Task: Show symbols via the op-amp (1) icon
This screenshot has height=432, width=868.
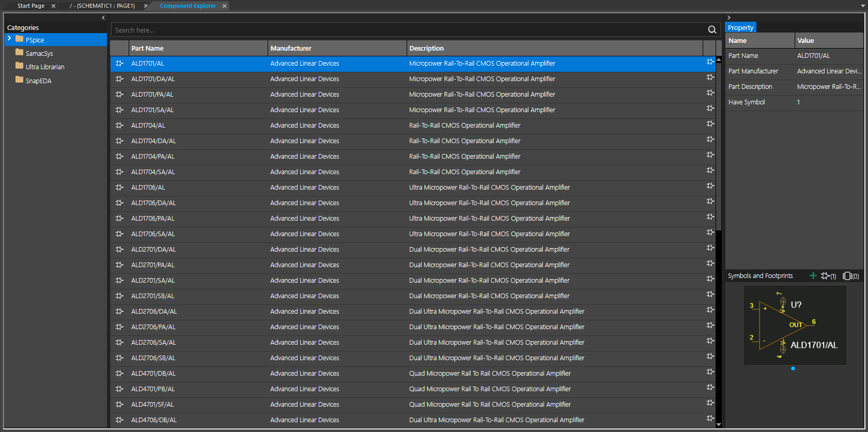Action: [x=828, y=276]
